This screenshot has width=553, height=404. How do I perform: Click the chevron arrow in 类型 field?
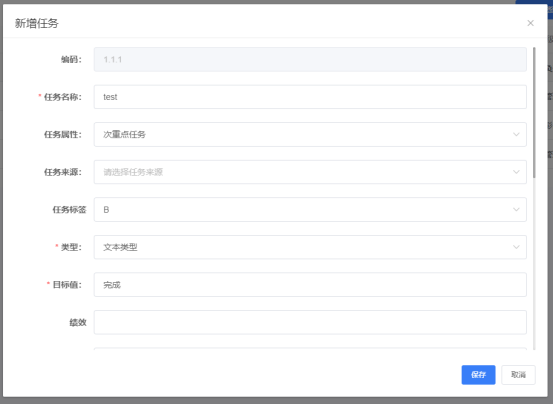pyautogui.click(x=516, y=247)
